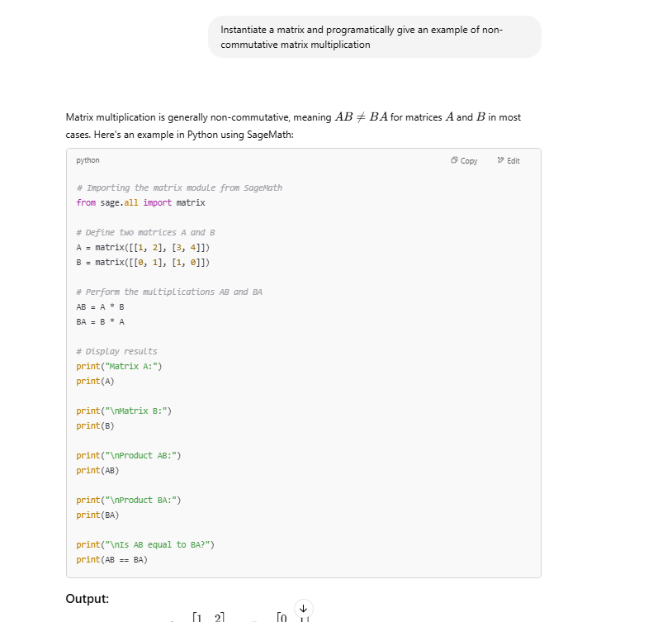Click the "AB = A * B" code line

coord(100,306)
